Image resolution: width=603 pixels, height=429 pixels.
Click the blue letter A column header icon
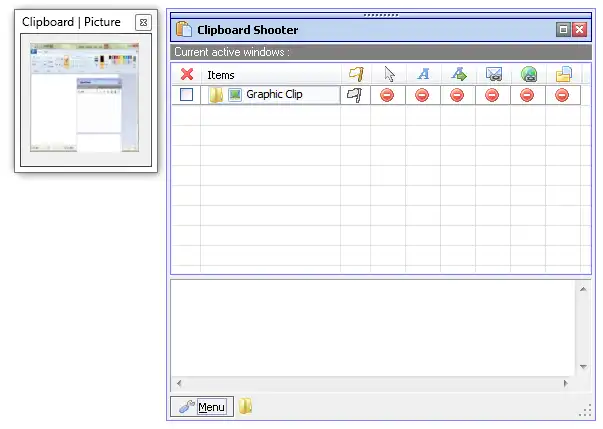click(423, 74)
